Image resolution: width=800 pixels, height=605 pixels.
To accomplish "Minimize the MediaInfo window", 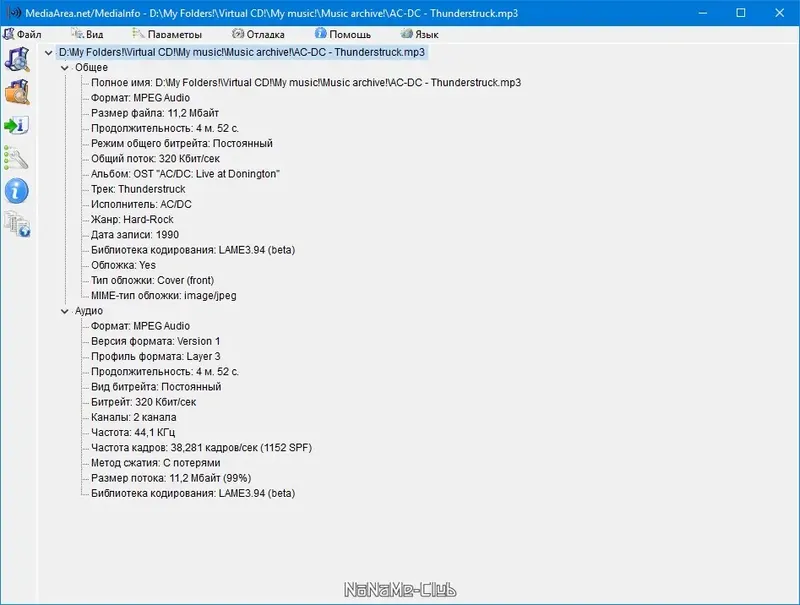I will (x=703, y=13).
